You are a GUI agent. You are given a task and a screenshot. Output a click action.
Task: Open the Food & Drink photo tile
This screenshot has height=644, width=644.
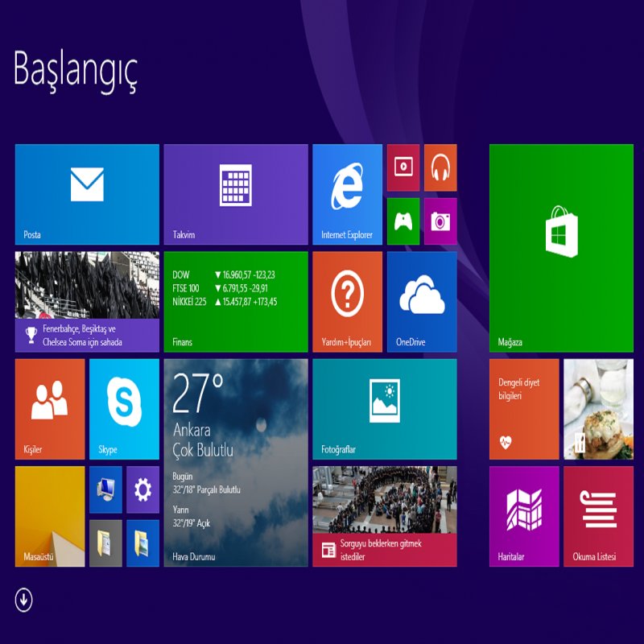tap(599, 409)
